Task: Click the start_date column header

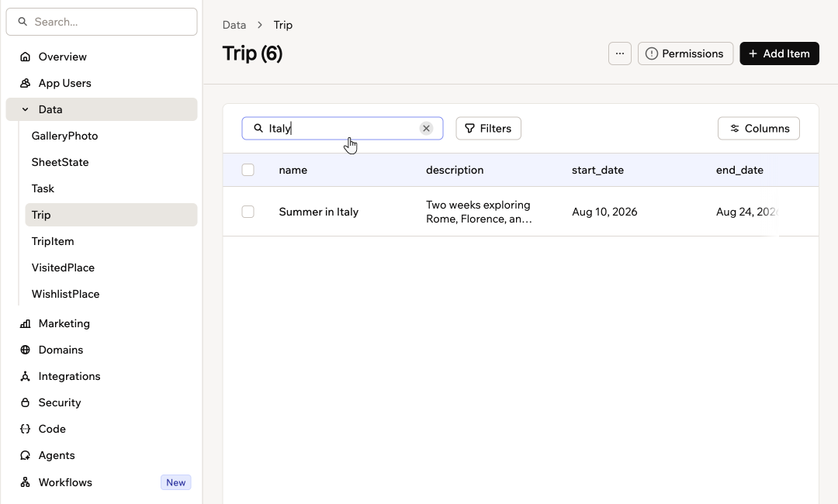Action: [x=597, y=170]
